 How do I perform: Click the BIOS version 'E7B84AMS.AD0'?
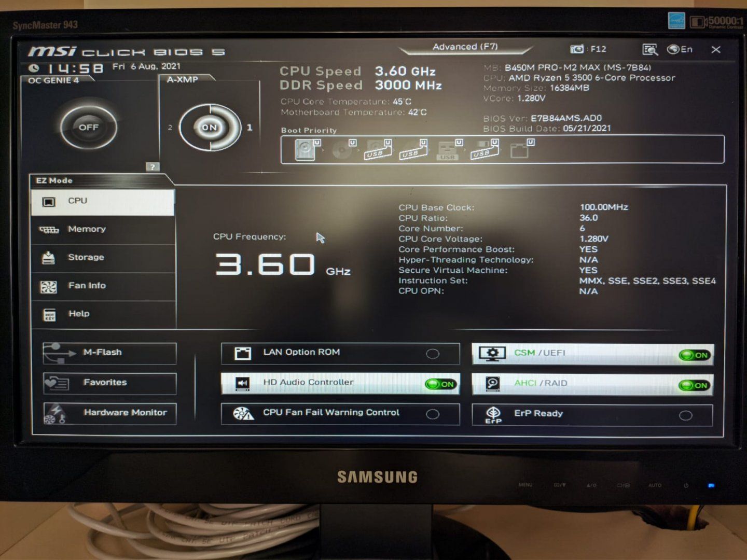[566, 118]
